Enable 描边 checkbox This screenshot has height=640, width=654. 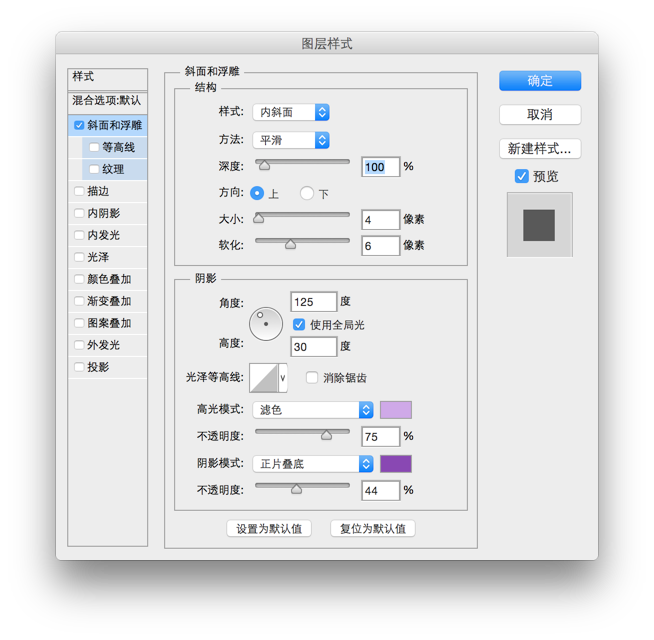tap(79, 191)
